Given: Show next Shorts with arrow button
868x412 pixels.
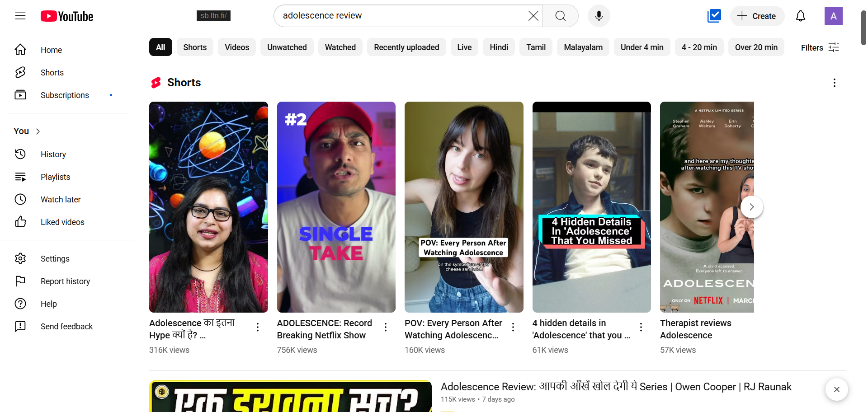Looking at the screenshot, I should [x=752, y=207].
